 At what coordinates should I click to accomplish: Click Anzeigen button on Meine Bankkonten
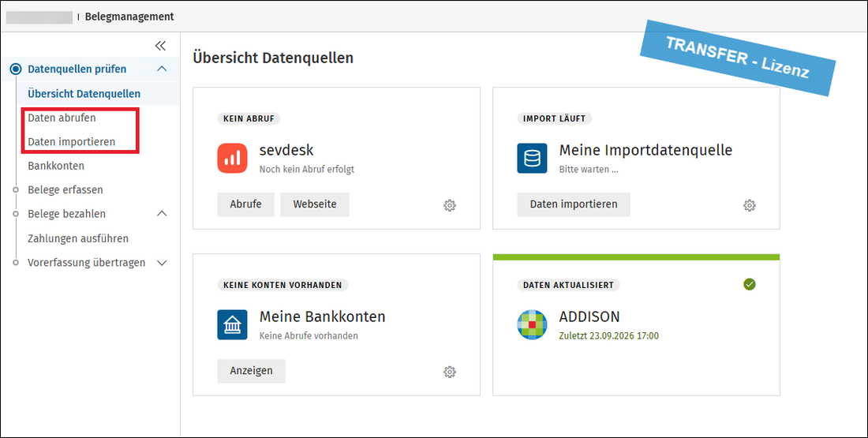click(x=251, y=371)
